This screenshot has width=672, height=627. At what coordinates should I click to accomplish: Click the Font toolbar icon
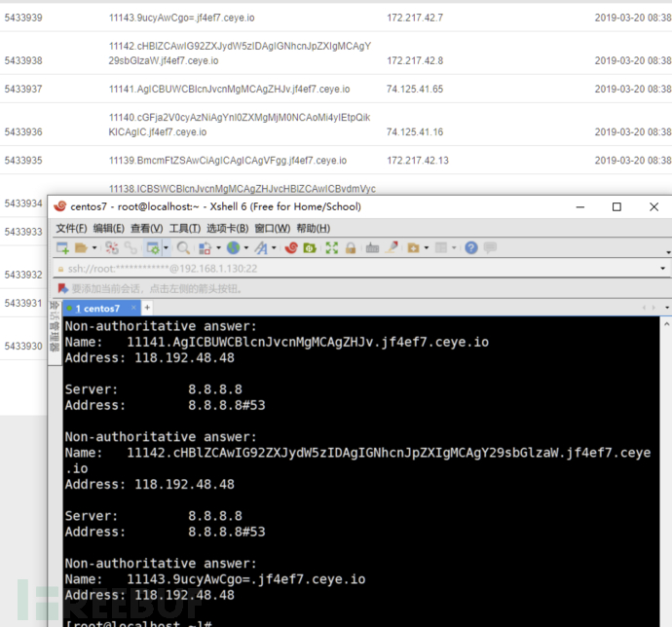click(x=261, y=247)
